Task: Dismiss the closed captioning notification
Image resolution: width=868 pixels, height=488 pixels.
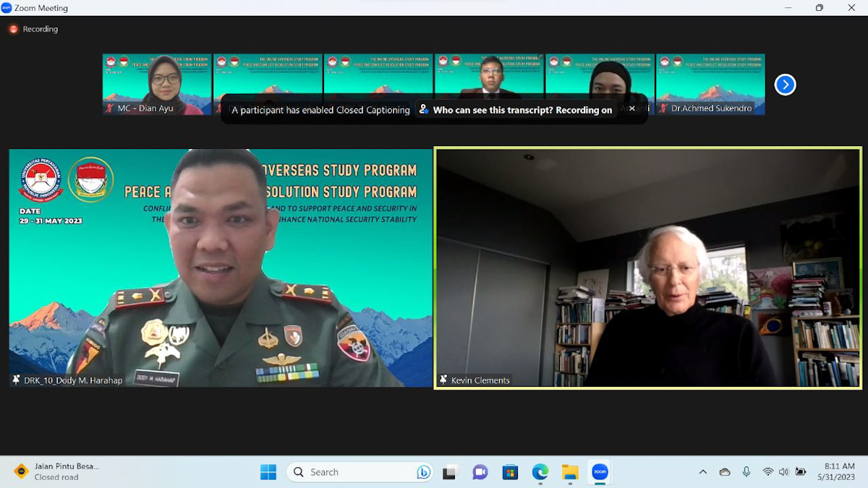Action: point(631,108)
